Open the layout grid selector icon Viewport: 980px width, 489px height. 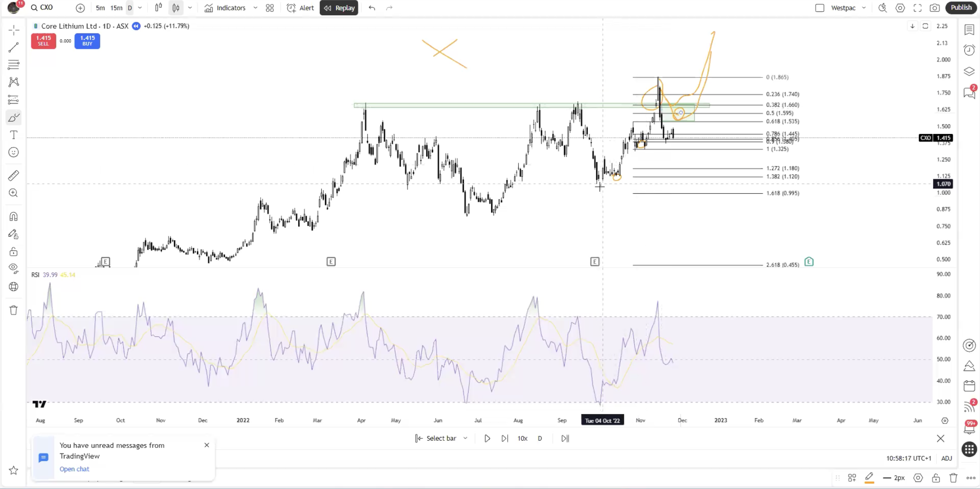270,8
